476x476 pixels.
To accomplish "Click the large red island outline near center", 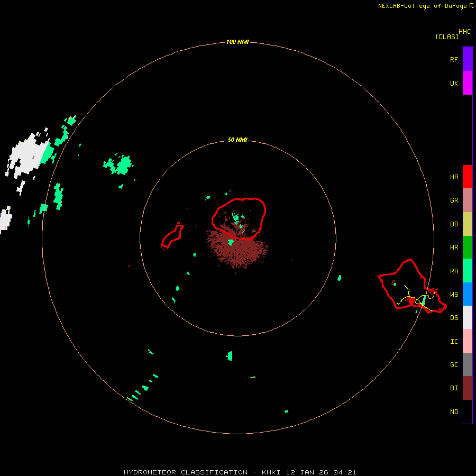I will (239, 219).
